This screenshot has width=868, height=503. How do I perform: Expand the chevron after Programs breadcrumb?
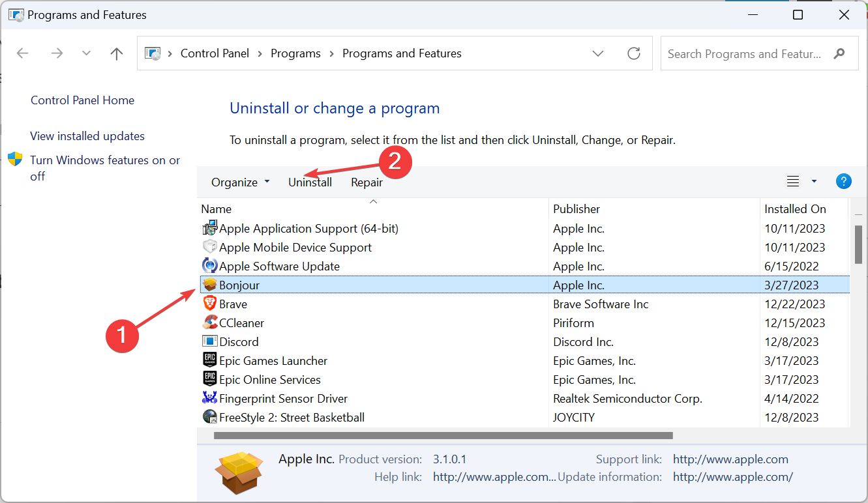pos(331,53)
